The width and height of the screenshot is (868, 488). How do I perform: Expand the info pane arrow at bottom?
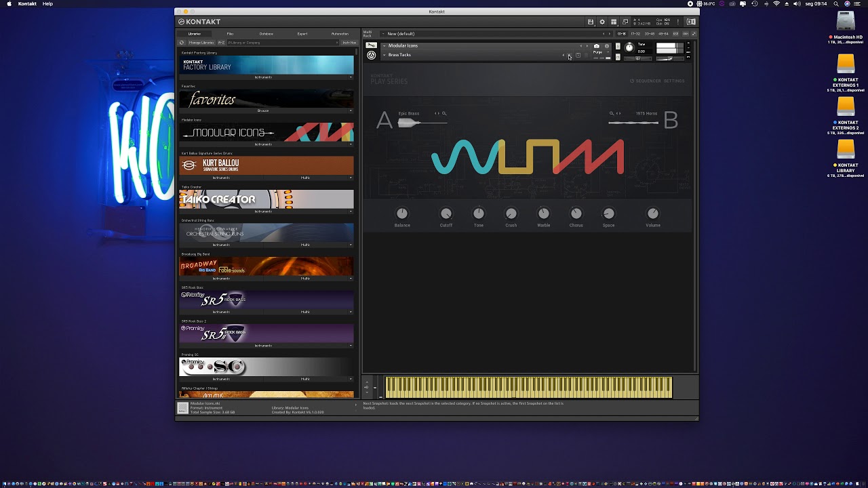click(x=355, y=405)
